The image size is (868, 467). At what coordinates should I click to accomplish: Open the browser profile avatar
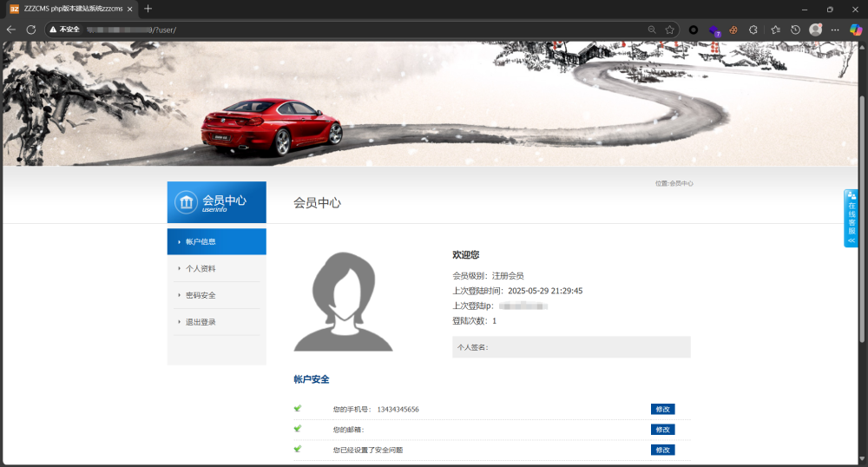(x=816, y=29)
